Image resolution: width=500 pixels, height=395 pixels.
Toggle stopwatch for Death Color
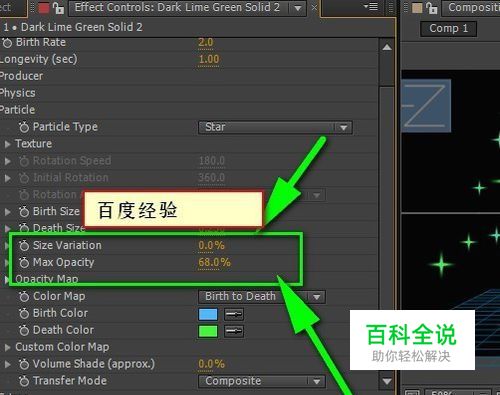click(24, 330)
